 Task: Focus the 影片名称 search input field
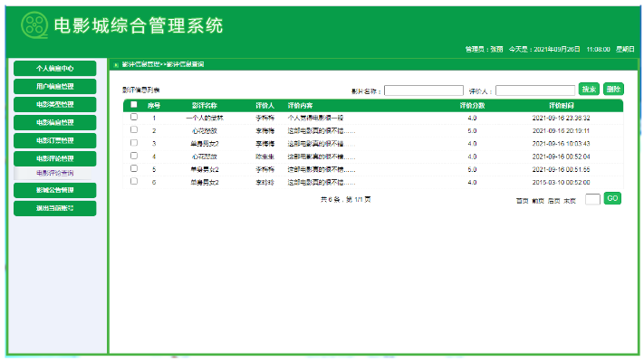click(424, 90)
